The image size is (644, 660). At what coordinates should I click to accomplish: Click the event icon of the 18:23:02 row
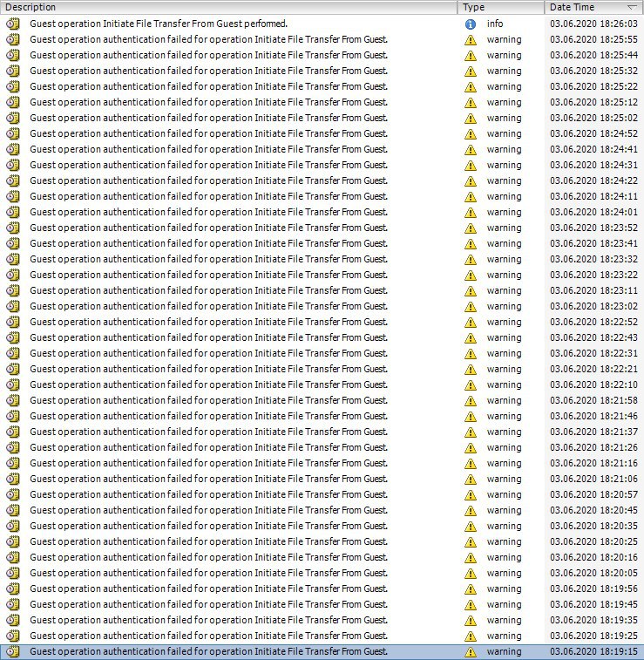13,306
